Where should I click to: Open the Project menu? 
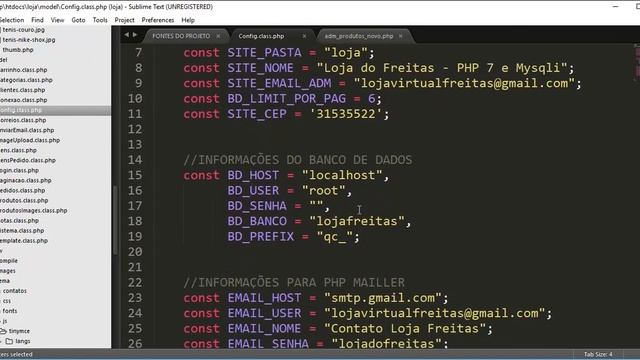[124, 20]
